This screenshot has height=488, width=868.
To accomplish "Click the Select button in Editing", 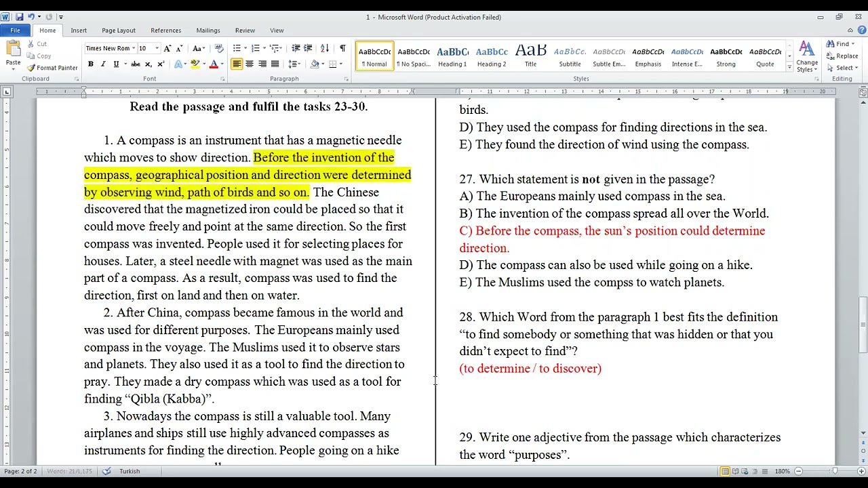I will [x=842, y=68].
